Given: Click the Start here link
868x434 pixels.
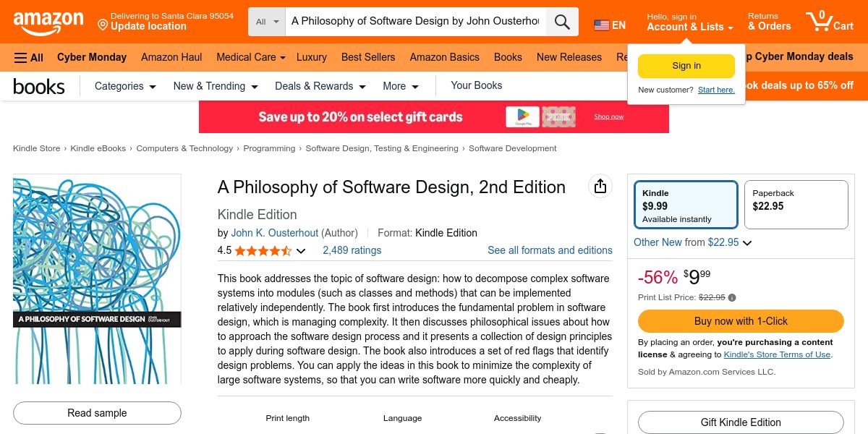Looking at the screenshot, I should click(x=716, y=90).
